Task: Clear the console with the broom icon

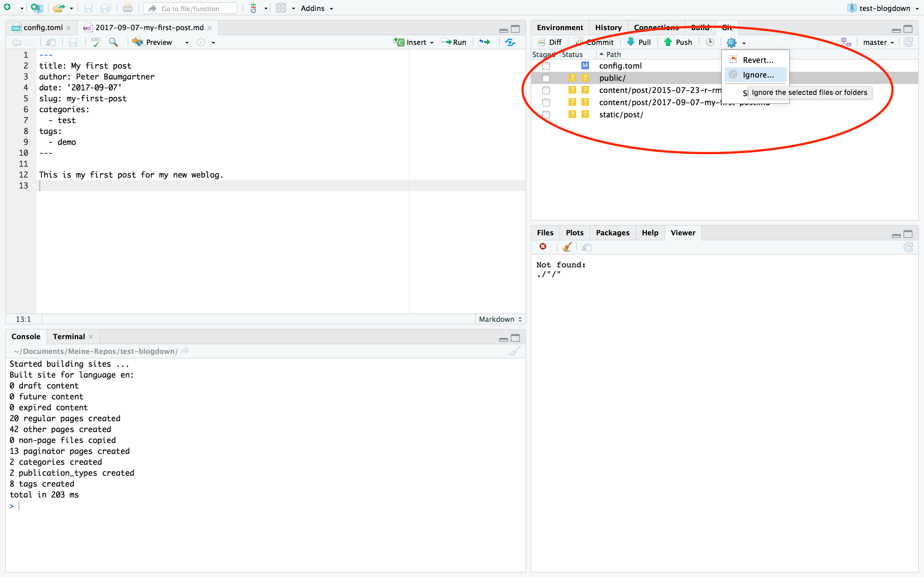Action: point(514,351)
